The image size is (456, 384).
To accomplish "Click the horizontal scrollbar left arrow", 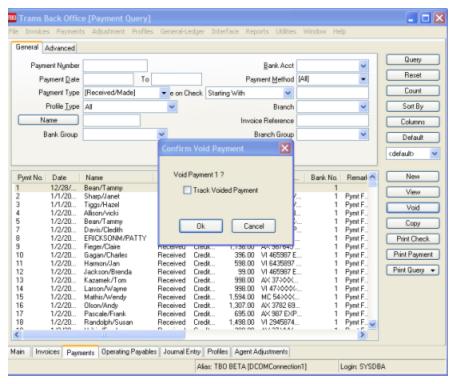I will (16, 334).
